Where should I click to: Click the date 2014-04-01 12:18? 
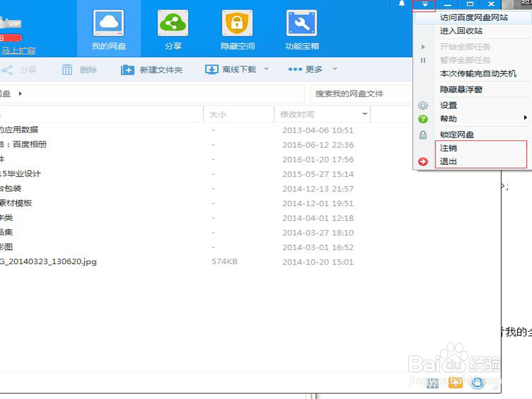[x=318, y=218]
